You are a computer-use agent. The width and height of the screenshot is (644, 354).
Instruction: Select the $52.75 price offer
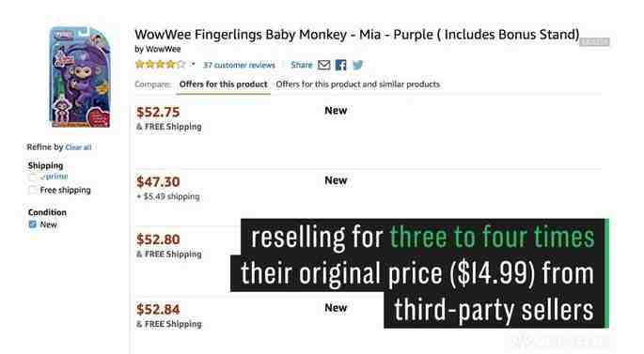point(158,112)
